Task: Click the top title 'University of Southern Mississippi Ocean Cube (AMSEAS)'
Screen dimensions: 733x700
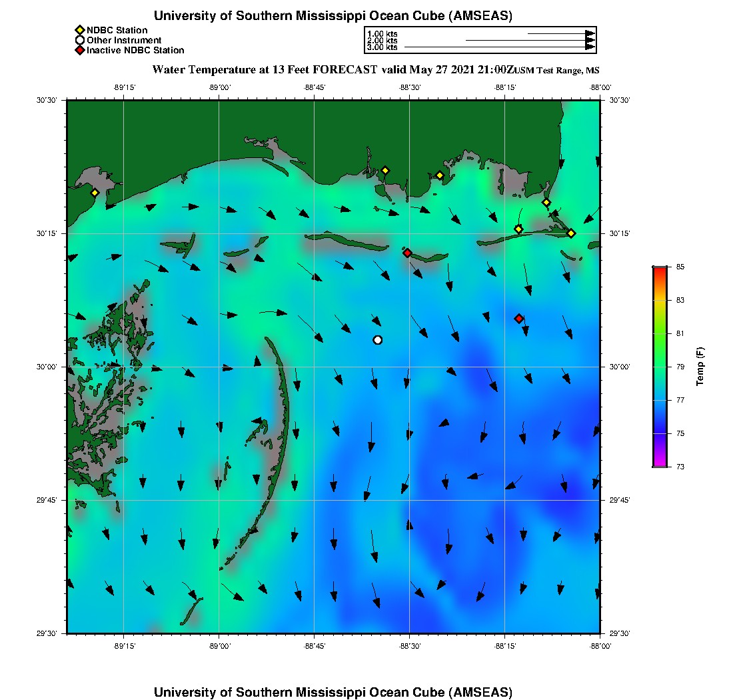Action: 333,16
